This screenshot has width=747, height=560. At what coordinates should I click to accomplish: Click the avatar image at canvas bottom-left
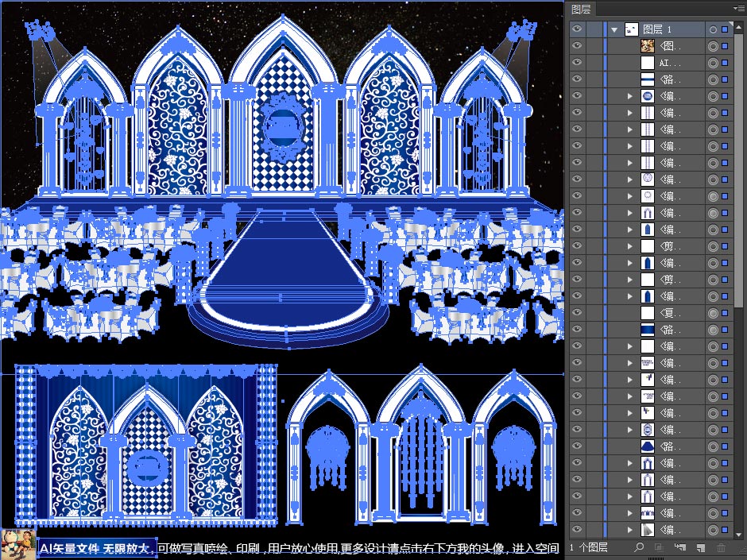(x=18, y=544)
